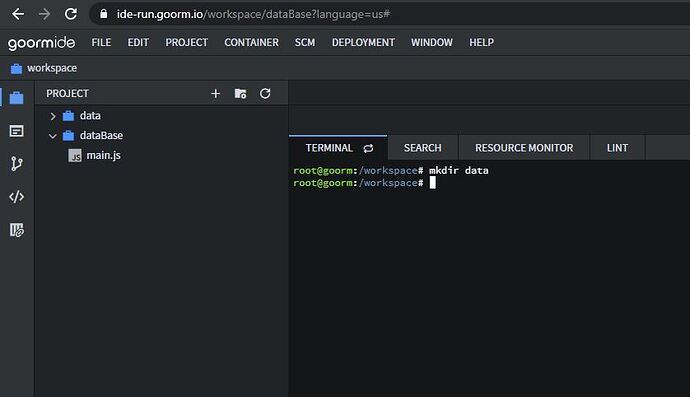Go back in browser history
The width and height of the screenshot is (690, 397).
[x=18, y=14]
